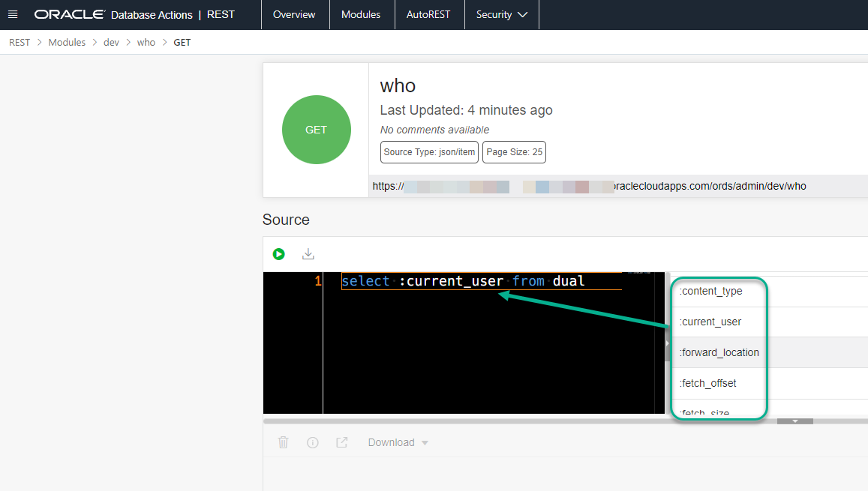Click the save-to-file icon beside Run
The width and height of the screenshot is (868, 491).
coord(308,254)
